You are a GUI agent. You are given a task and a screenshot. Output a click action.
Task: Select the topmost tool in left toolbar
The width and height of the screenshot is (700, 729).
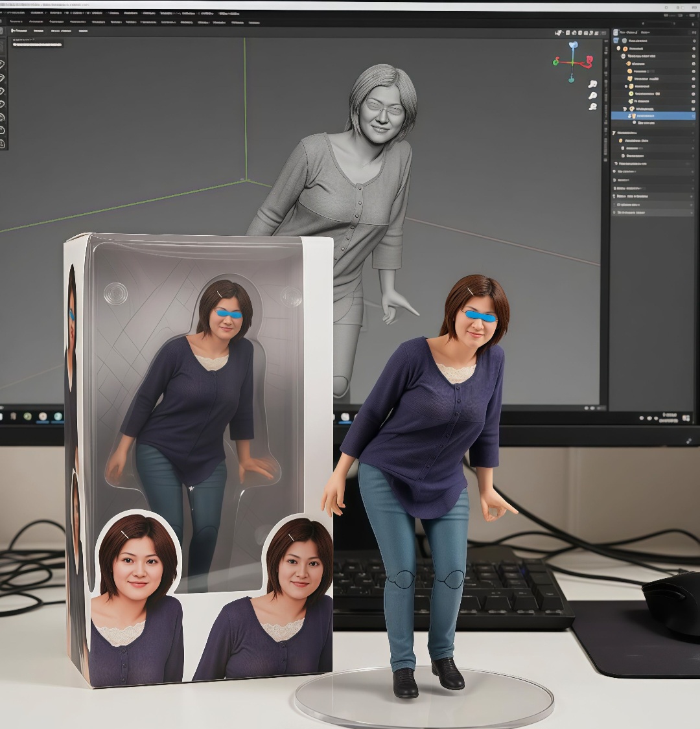pyautogui.click(x=2, y=64)
